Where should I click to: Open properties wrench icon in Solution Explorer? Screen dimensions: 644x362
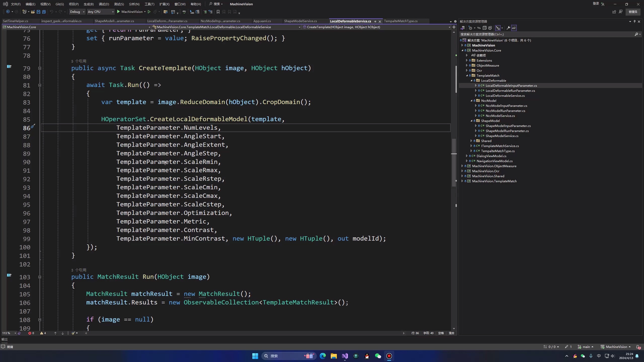(x=508, y=28)
